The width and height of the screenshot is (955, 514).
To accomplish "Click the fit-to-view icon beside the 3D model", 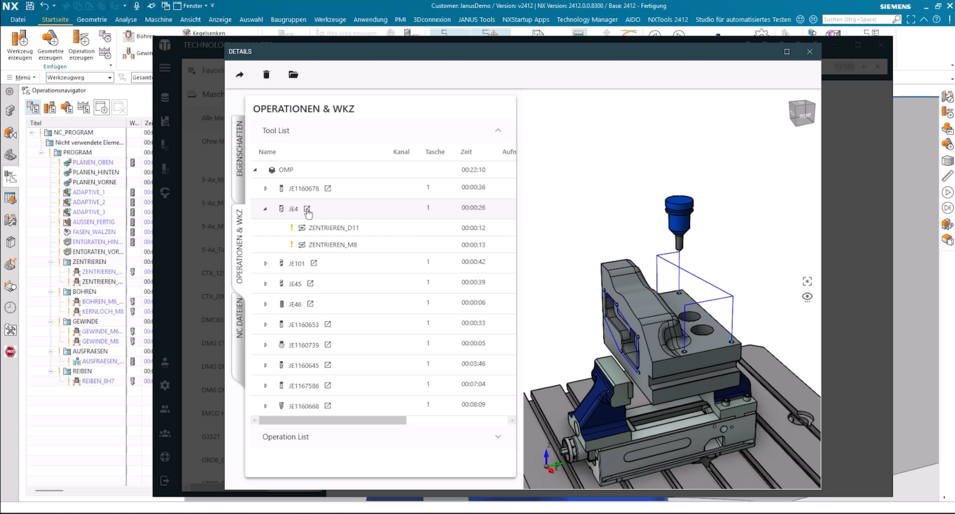I will pos(807,281).
